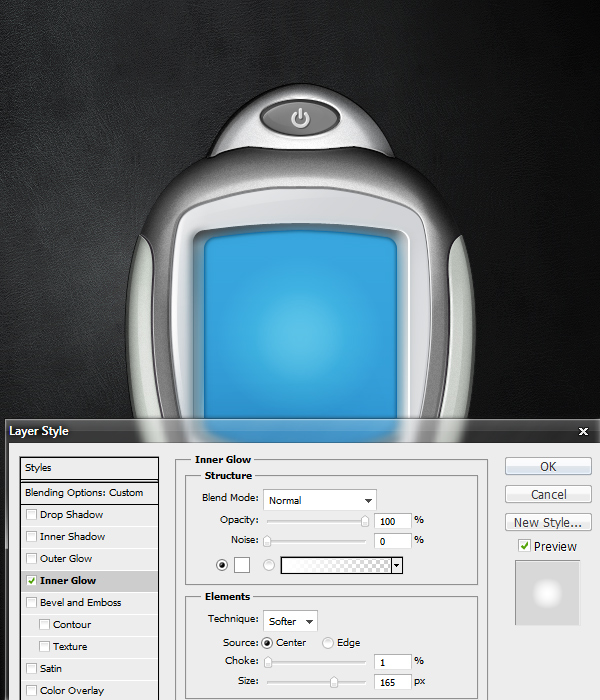This screenshot has height=700, width=600.
Task: Open the Blend Mode dropdown
Action: (320, 500)
